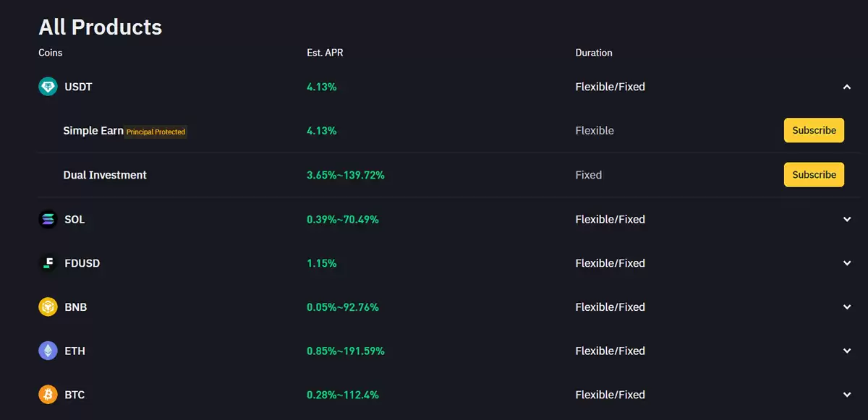868x420 pixels.
Task: Click the Principal Protected badge
Action: pyautogui.click(x=156, y=132)
